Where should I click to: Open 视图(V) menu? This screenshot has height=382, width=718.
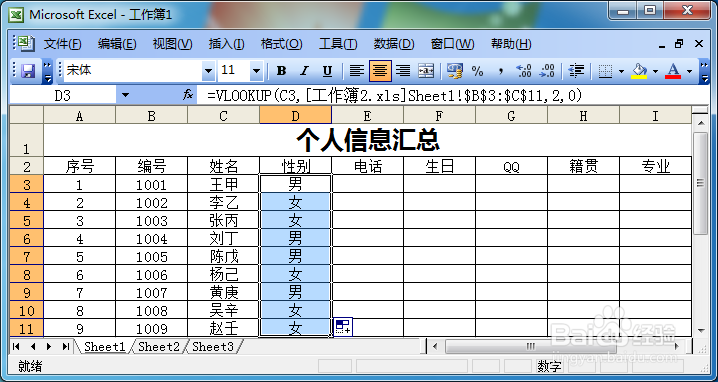coord(173,44)
